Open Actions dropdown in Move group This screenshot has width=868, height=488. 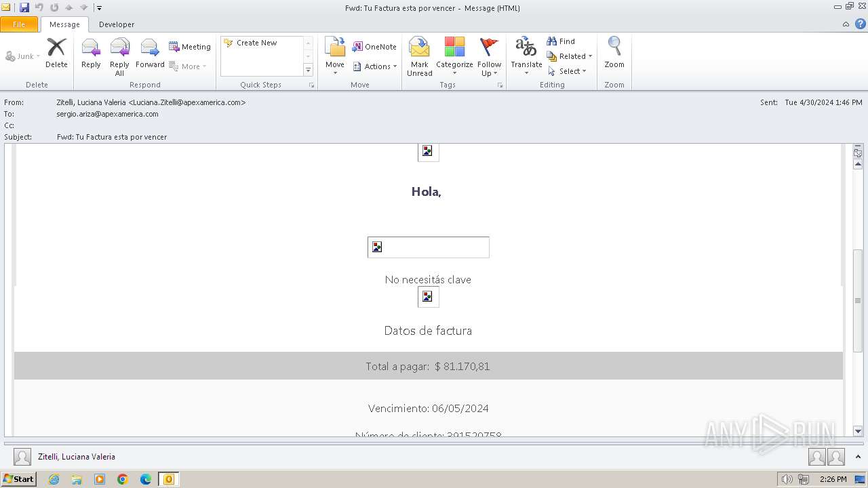(x=374, y=66)
